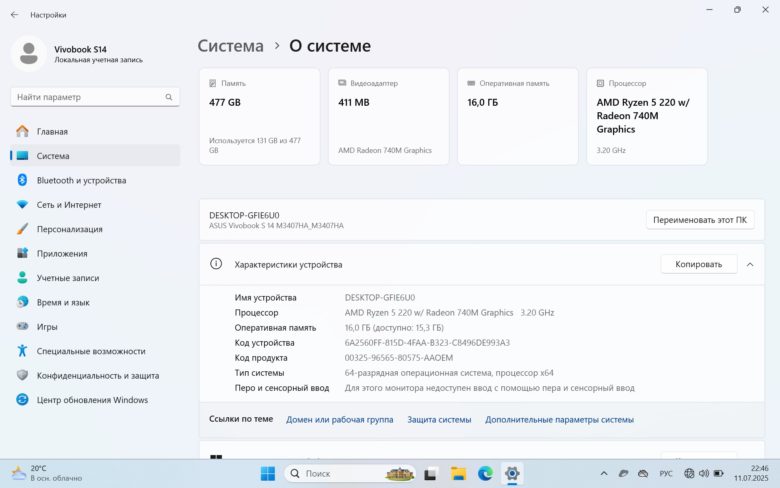Screen dimensions: 780x488
Task: Open the weather widget 20°C
Action: 47,473
